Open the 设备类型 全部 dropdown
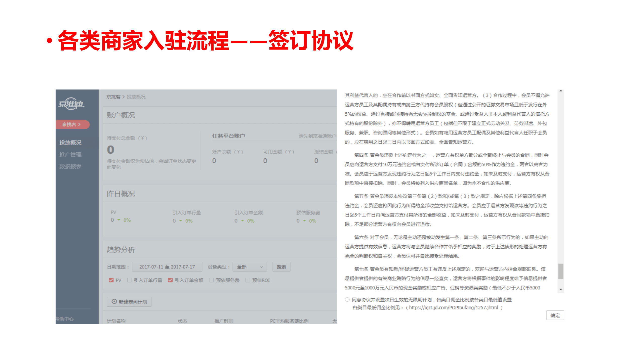 click(249, 267)
